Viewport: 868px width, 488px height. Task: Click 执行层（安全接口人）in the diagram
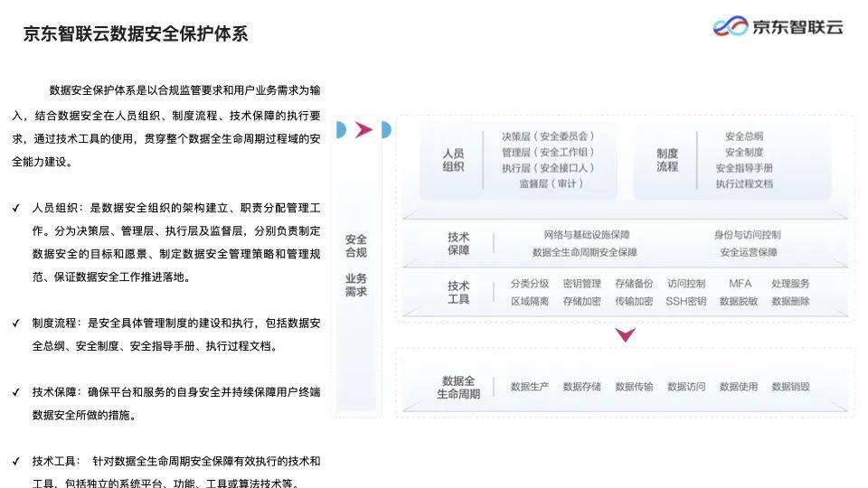click(x=548, y=168)
